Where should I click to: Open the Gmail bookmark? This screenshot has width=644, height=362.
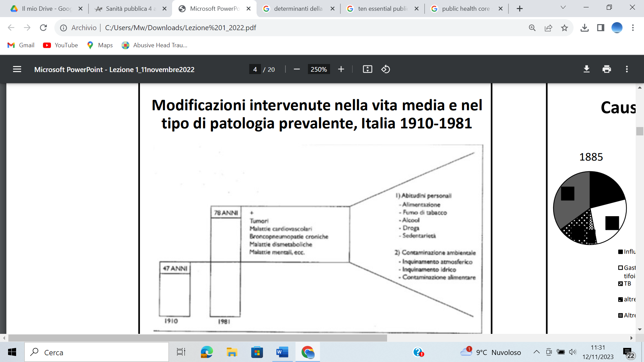point(21,45)
